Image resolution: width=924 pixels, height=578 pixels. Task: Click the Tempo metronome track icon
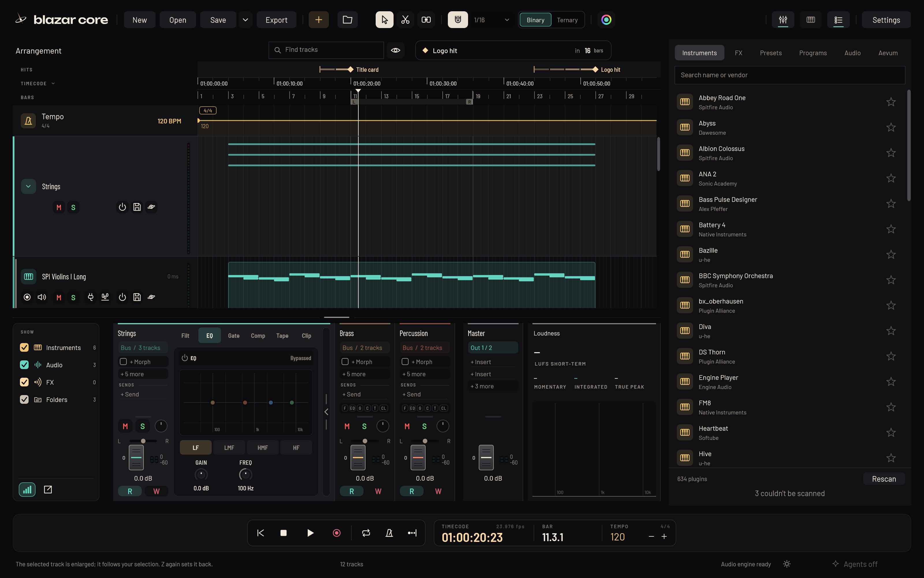pyautogui.click(x=28, y=121)
